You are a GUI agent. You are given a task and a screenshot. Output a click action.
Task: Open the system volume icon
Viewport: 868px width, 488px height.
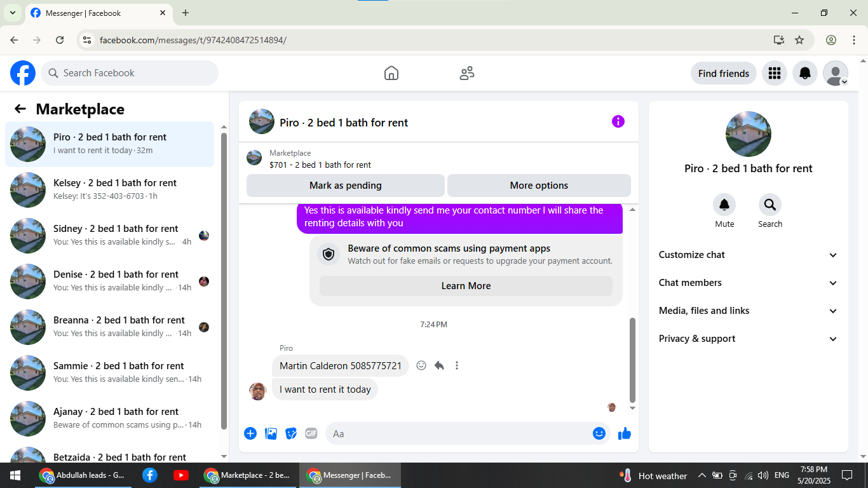[763, 475]
